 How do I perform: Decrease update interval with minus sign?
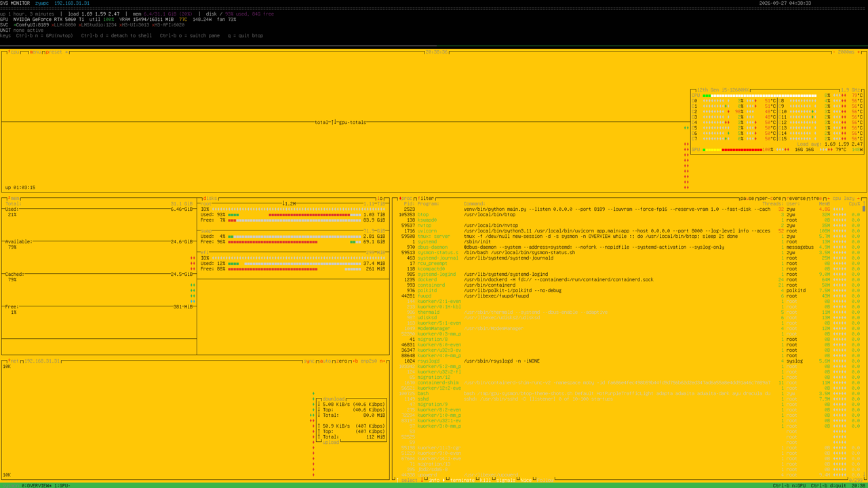834,52
